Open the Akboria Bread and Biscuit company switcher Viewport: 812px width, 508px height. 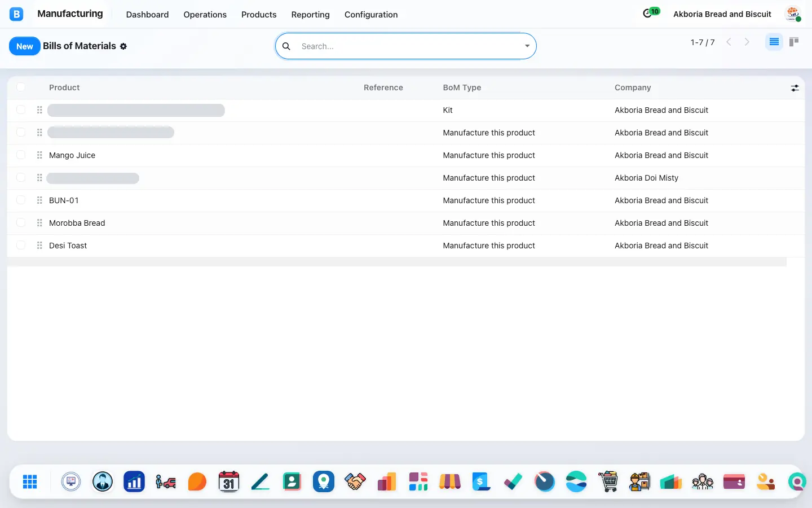(x=722, y=14)
